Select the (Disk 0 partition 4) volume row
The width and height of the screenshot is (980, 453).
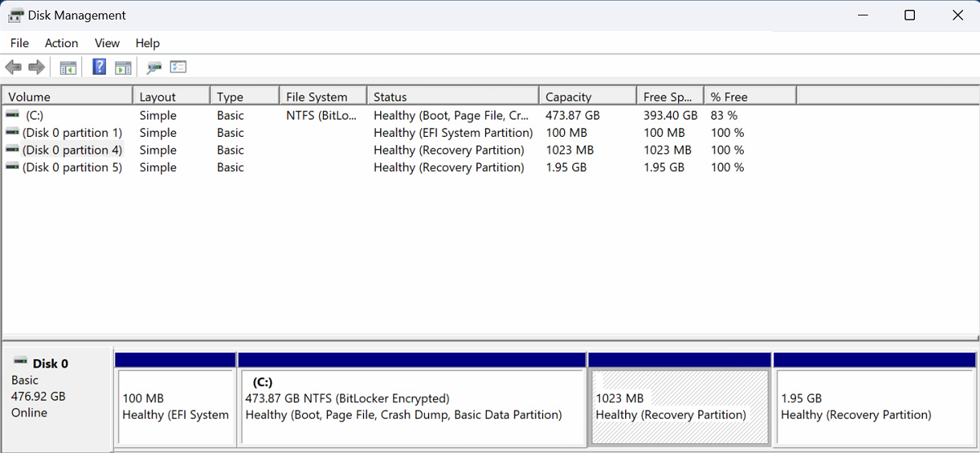click(x=399, y=150)
